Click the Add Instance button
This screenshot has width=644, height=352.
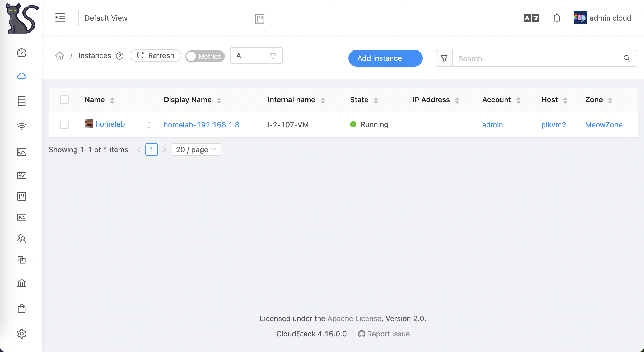[385, 58]
